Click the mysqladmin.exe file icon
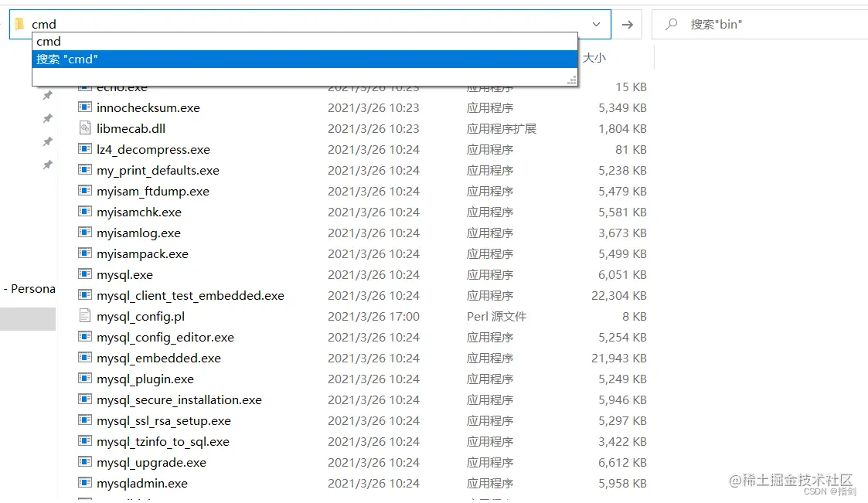 tap(85, 482)
